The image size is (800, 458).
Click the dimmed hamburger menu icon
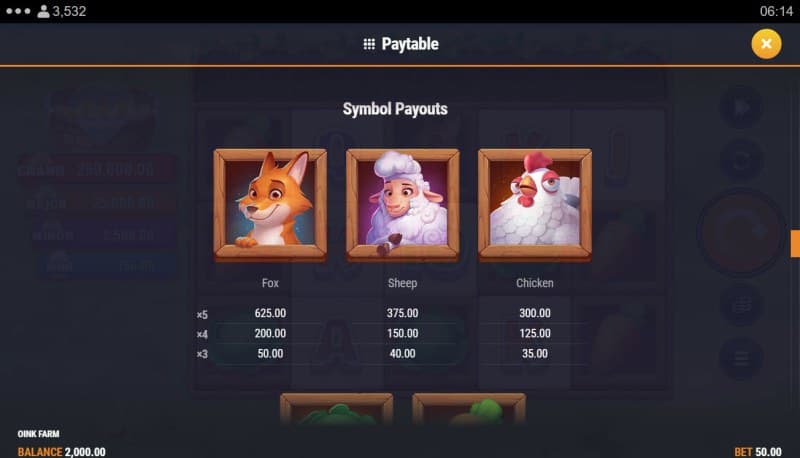[x=741, y=359]
